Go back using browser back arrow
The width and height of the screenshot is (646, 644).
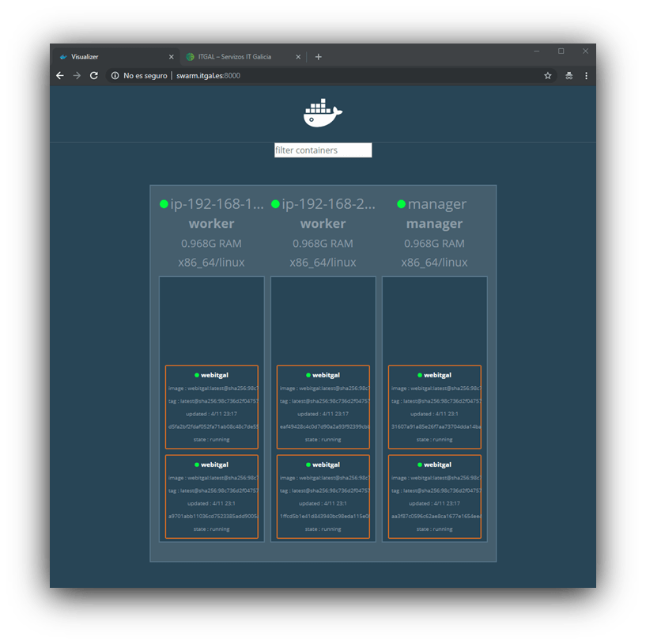[60, 75]
